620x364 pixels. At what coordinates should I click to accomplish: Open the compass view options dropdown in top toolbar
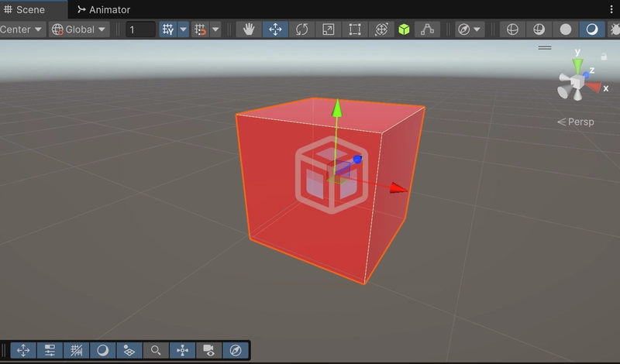coord(470,29)
